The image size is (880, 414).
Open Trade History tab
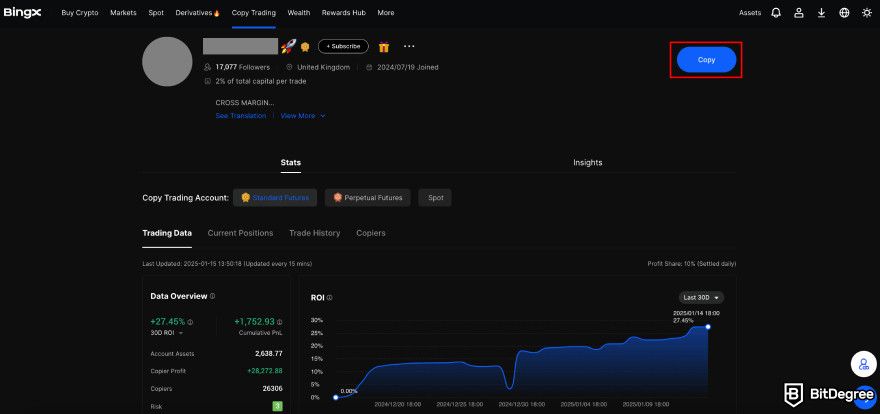[x=314, y=233]
